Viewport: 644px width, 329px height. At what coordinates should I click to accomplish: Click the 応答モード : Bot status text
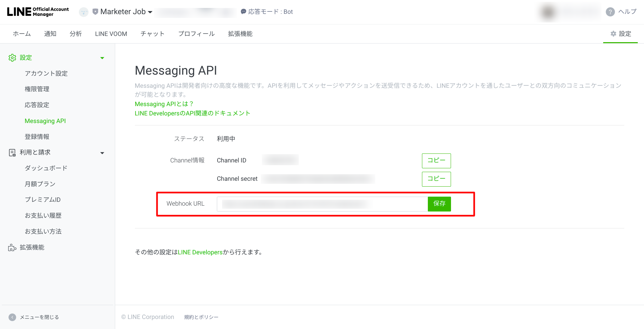270,12
